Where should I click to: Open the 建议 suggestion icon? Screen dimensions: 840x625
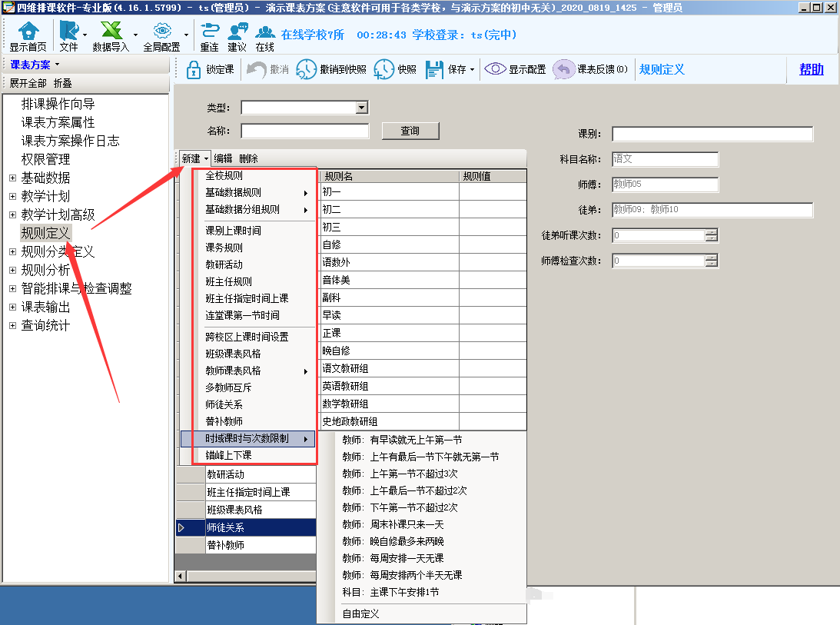(237, 32)
